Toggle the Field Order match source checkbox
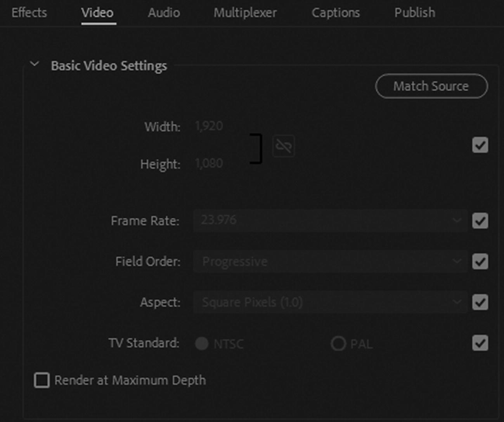 (480, 262)
